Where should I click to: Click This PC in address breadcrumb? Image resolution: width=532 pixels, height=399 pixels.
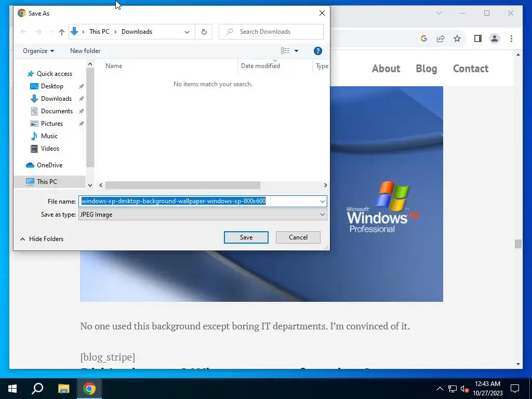(x=99, y=32)
